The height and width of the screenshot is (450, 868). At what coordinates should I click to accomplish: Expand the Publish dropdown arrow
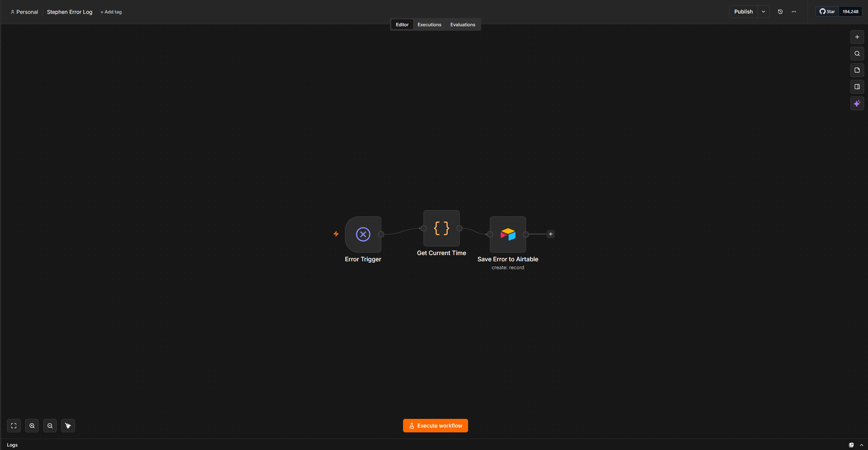[763, 12]
